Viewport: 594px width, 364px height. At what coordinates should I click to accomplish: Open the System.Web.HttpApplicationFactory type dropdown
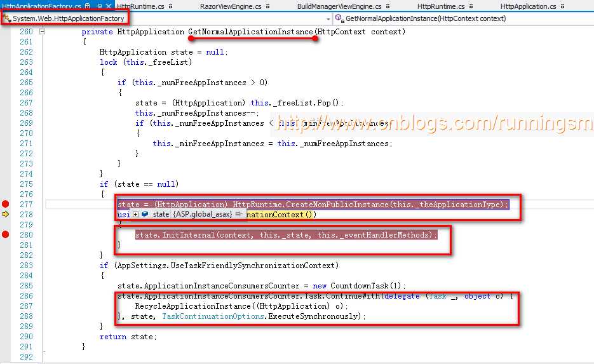point(166,18)
